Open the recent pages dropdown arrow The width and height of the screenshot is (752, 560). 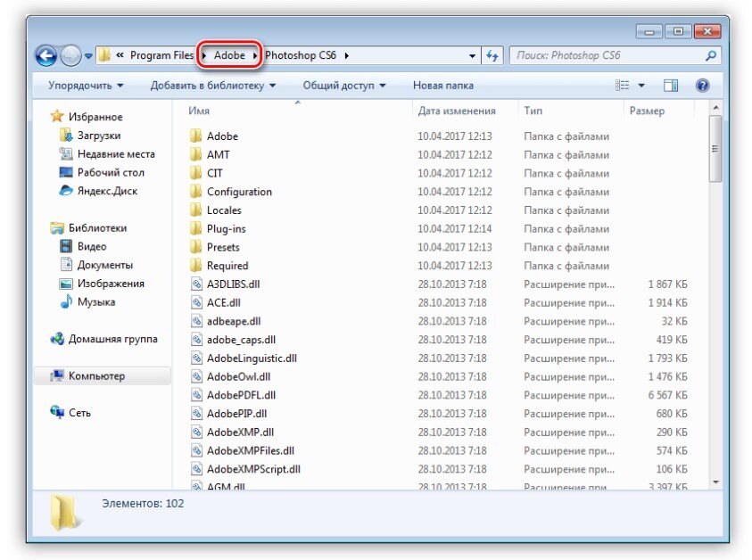pyautogui.click(x=88, y=56)
